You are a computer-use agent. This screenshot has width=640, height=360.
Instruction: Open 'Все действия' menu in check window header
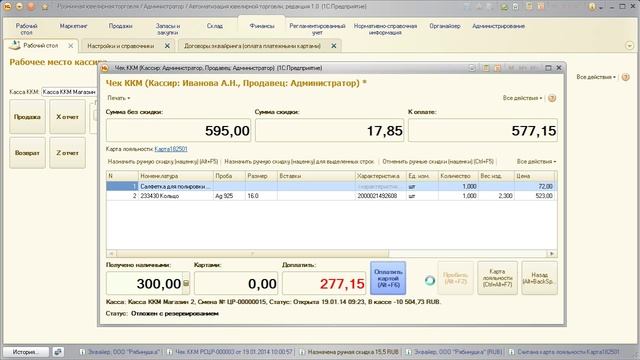tap(522, 98)
